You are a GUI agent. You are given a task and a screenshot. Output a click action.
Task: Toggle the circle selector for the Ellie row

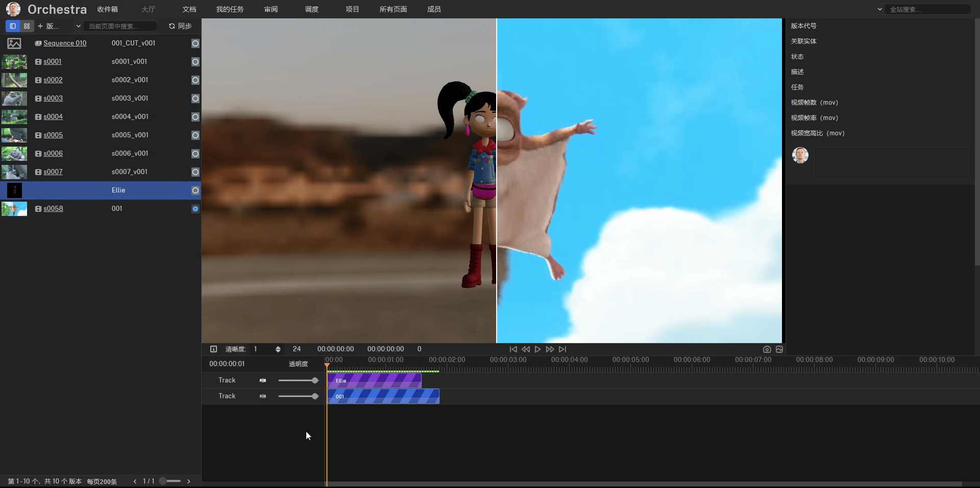[x=195, y=190]
